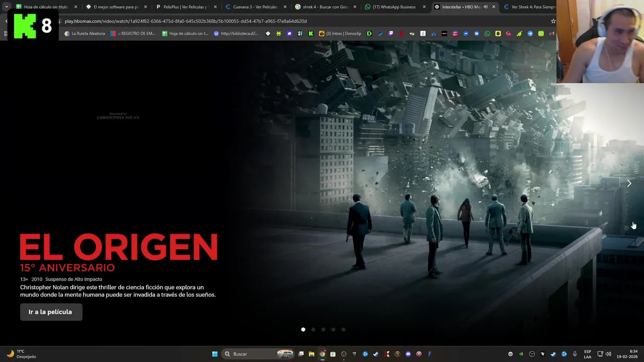Viewport: 644px width, 362px height.
Task: Click Ir a la película button
Action: [x=51, y=312]
